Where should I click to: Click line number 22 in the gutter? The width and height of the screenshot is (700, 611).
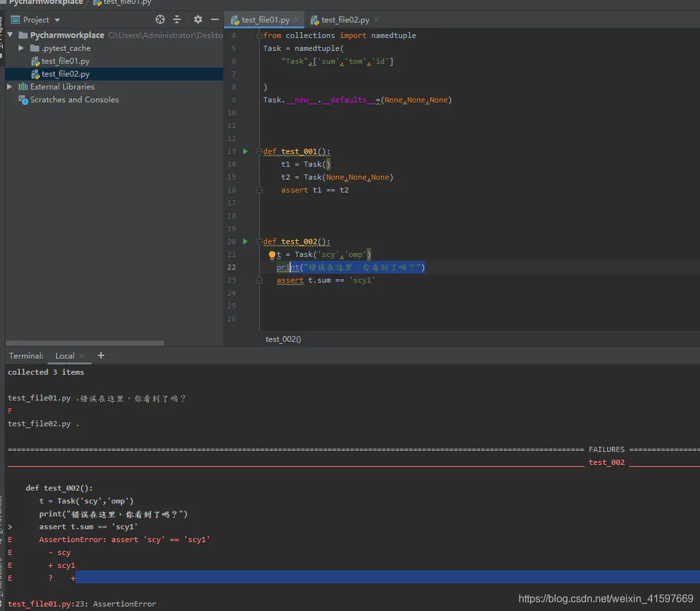[231, 267]
